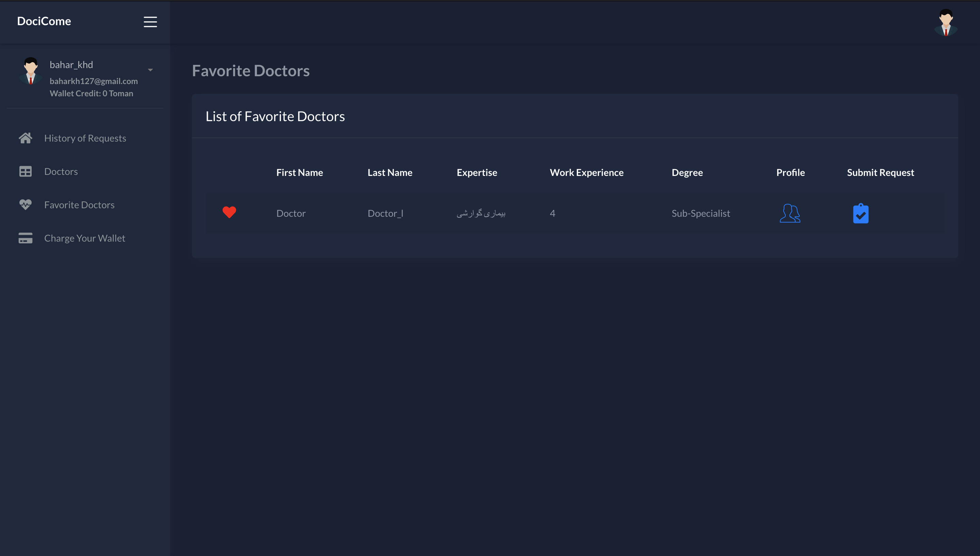Click the DociCome brand logo
980x556 pixels.
(44, 21)
